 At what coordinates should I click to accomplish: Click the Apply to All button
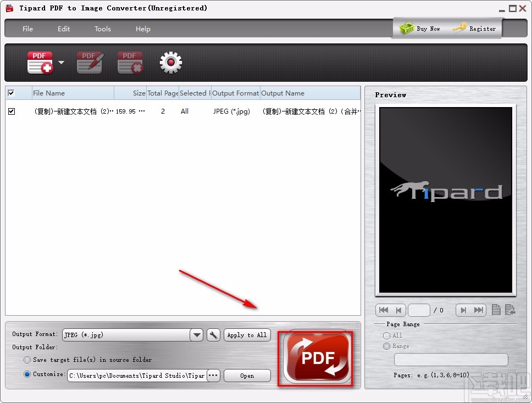(x=247, y=334)
